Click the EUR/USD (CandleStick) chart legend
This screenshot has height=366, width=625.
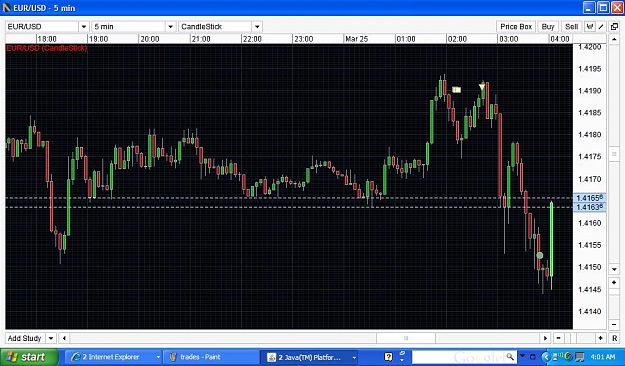[x=47, y=48]
